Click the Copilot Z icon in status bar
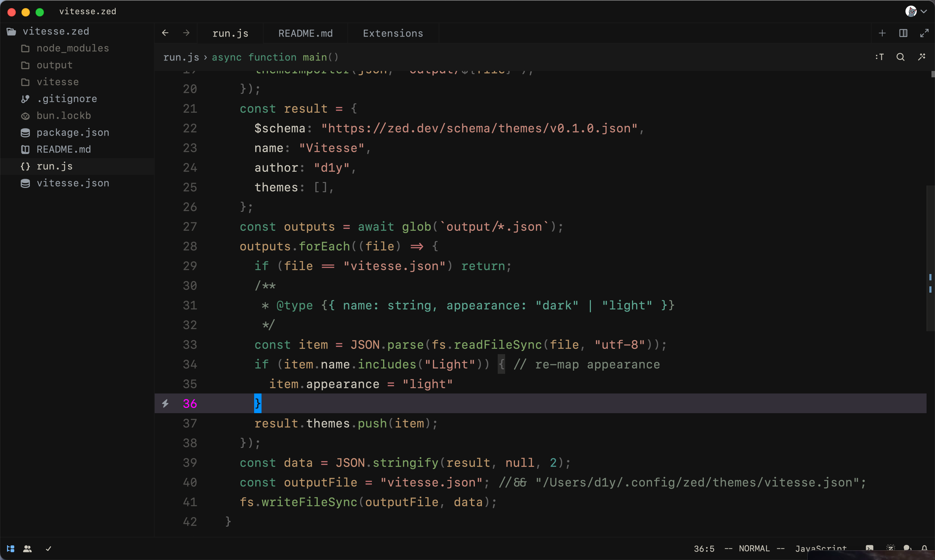 pyautogui.click(x=890, y=548)
